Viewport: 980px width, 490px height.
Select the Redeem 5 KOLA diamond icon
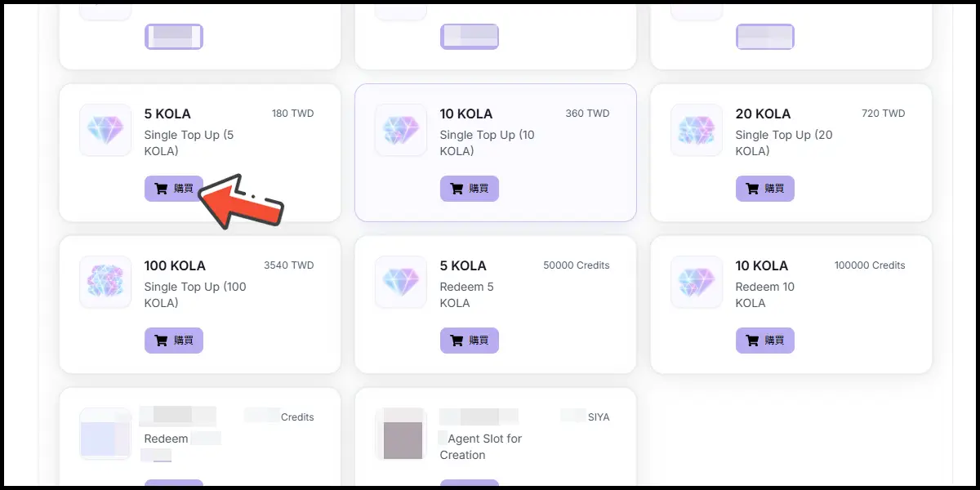tap(401, 282)
